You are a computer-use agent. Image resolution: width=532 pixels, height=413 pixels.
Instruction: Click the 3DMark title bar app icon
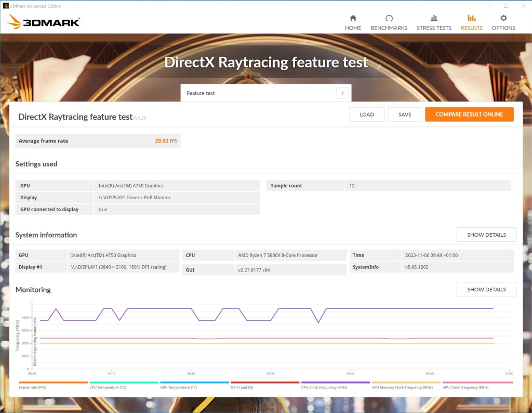[x=5, y=6]
